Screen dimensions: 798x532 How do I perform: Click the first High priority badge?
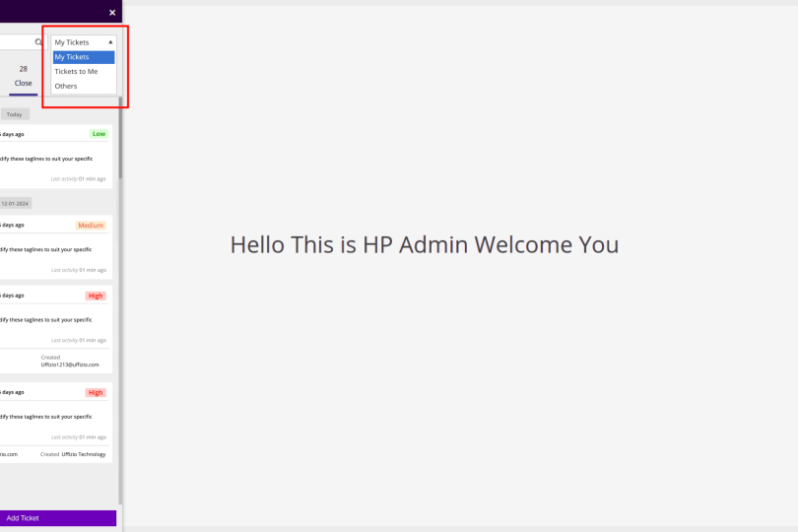[96, 296]
